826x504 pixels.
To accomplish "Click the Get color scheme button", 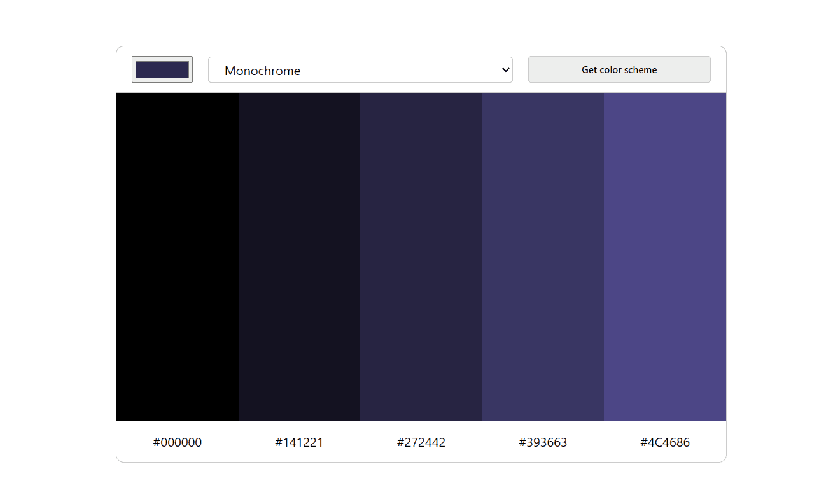I will tap(619, 69).
